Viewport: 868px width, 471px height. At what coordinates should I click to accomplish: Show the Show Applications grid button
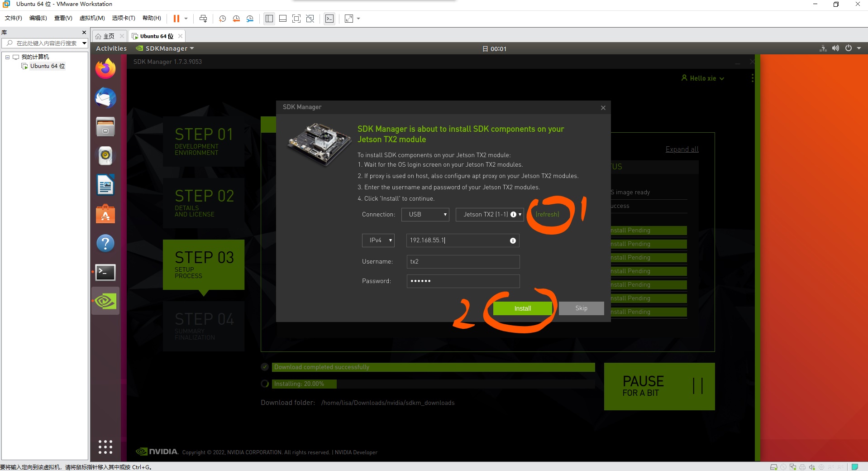coord(105,447)
